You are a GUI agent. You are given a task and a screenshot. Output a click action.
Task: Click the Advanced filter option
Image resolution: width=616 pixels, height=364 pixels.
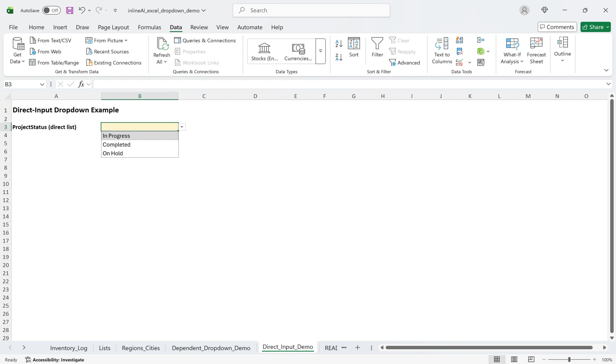pyautogui.click(x=405, y=62)
